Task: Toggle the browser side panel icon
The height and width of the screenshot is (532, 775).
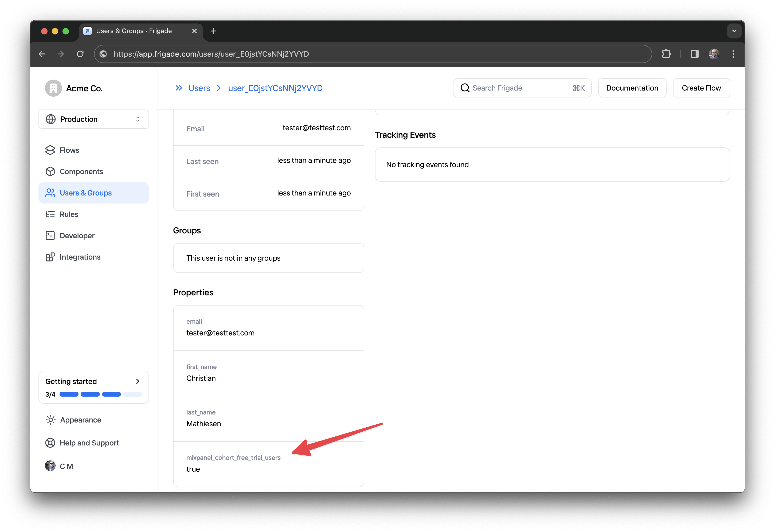Action: (695, 54)
